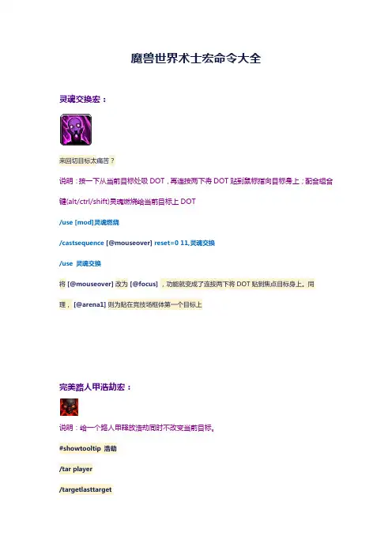Click the /tar player macro line

[76, 469]
